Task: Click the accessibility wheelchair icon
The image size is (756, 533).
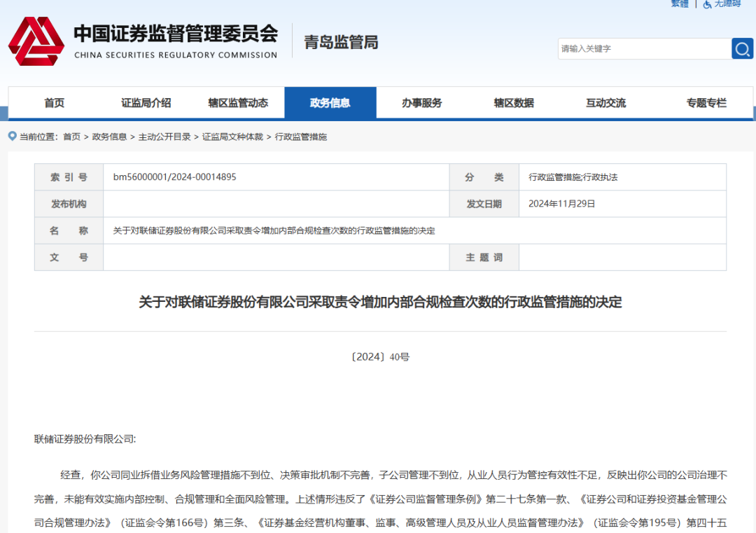Action: click(707, 4)
